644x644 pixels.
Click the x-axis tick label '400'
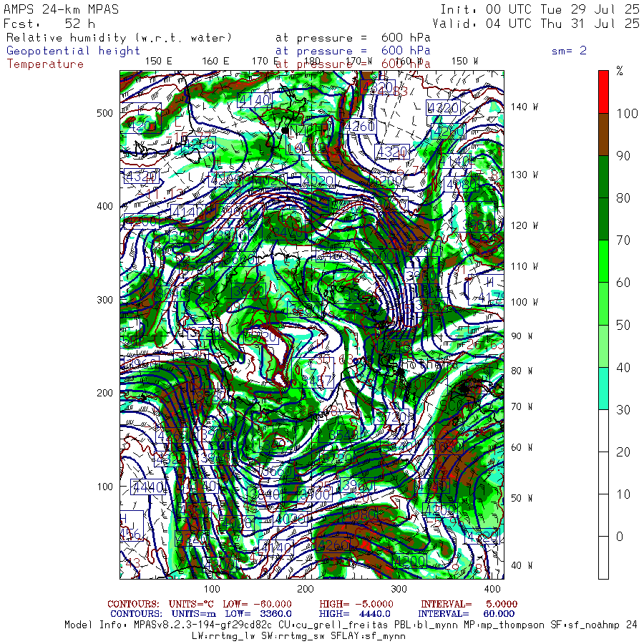click(x=492, y=589)
